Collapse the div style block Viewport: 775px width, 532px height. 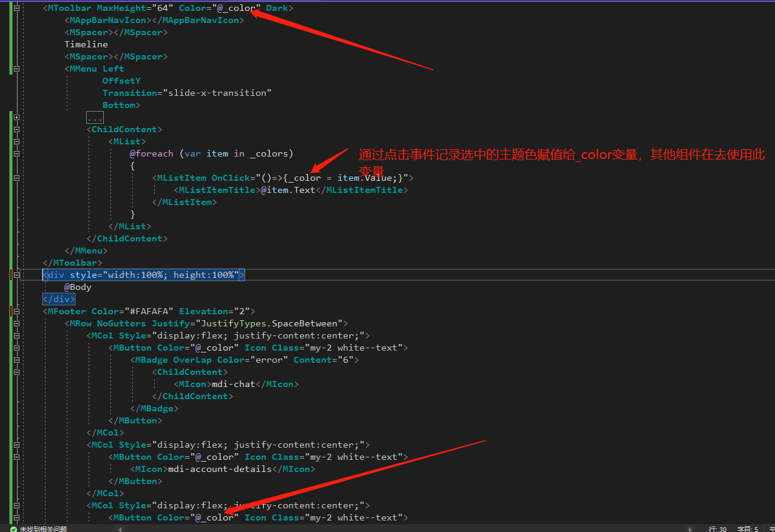pos(16,275)
